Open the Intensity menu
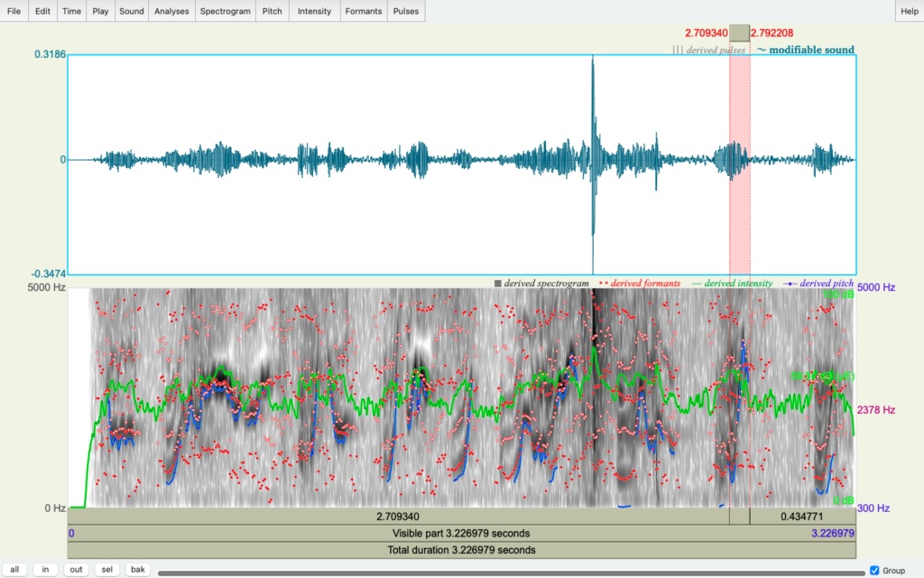This screenshot has width=924, height=578. point(314,11)
